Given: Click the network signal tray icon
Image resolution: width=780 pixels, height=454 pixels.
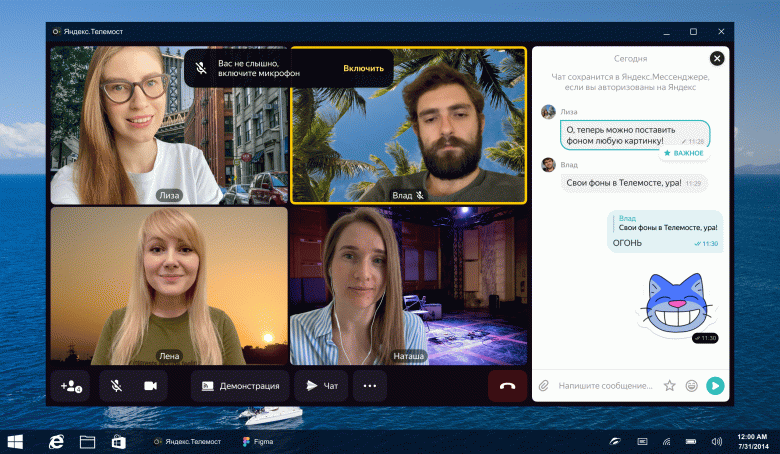Looking at the screenshot, I should tap(667, 442).
